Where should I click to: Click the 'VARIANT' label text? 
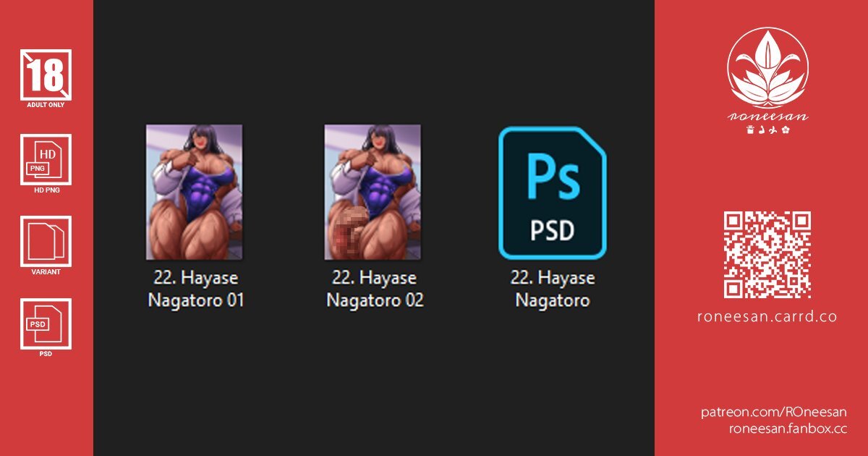tap(46, 272)
